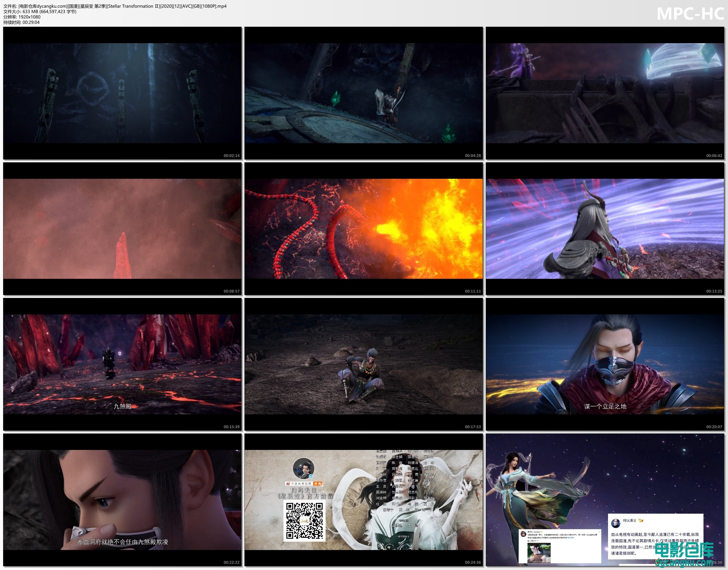Click the 九煞殿 subtitle text

click(x=122, y=406)
